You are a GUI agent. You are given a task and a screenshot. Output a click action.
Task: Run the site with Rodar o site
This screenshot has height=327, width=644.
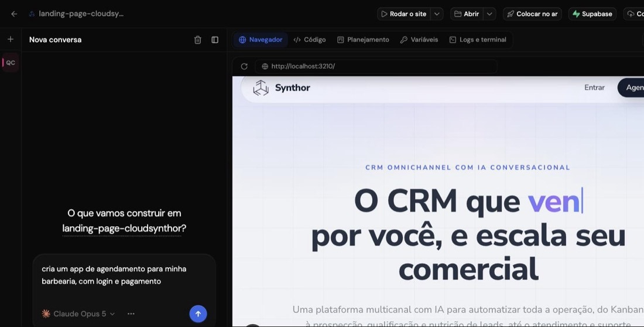[x=404, y=14]
